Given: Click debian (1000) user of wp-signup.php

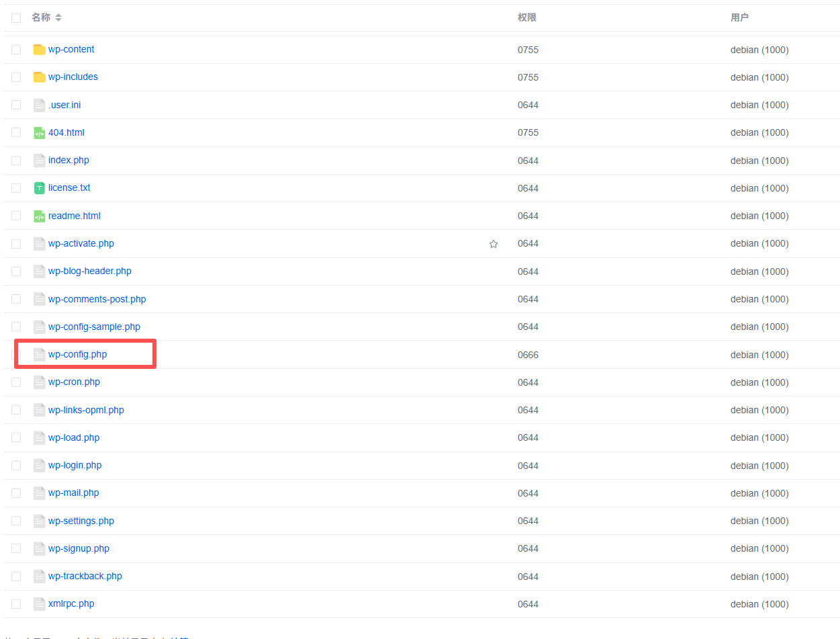Looking at the screenshot, I should (x=759, y=549).
